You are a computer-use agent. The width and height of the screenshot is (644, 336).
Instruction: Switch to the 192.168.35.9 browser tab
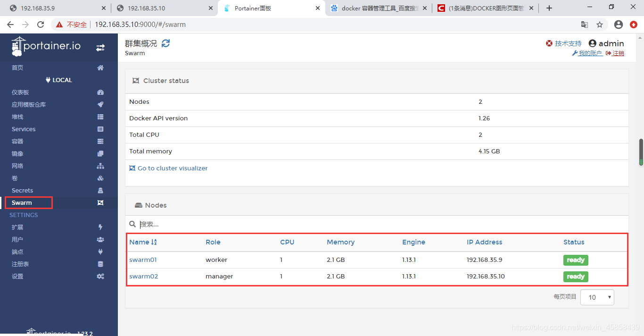point(57,8)
